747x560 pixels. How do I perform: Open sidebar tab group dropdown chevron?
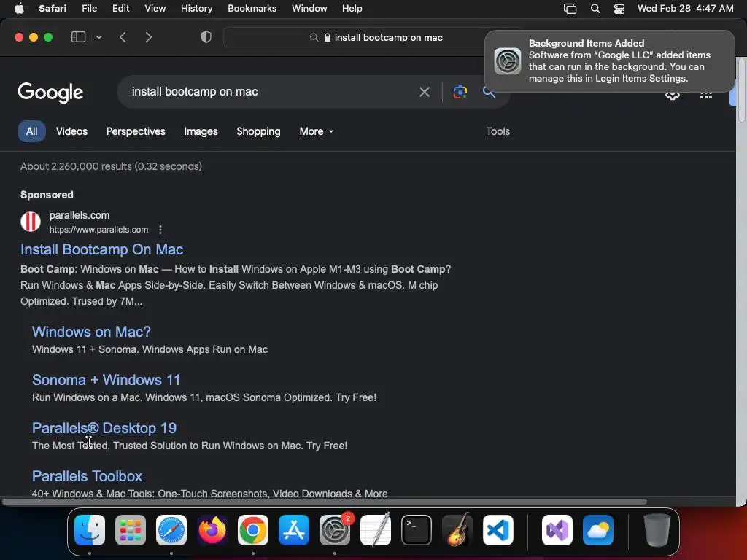tap(99, 37)
